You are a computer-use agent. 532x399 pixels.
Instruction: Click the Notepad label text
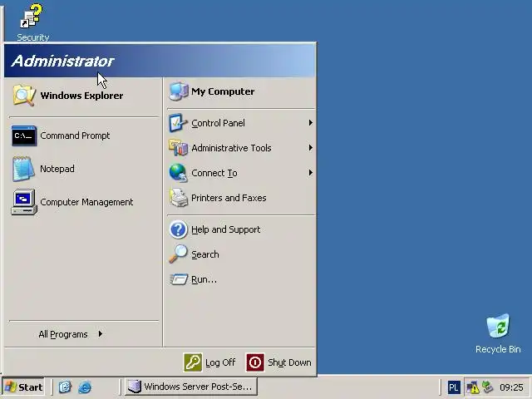point(57,169)
